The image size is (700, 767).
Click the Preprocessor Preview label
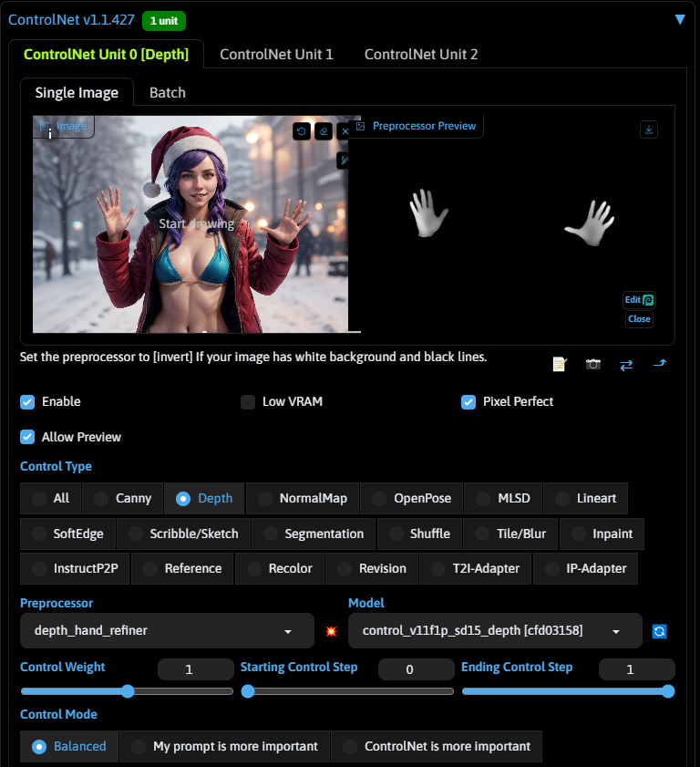pyautogui.click(x=424, y=126)
